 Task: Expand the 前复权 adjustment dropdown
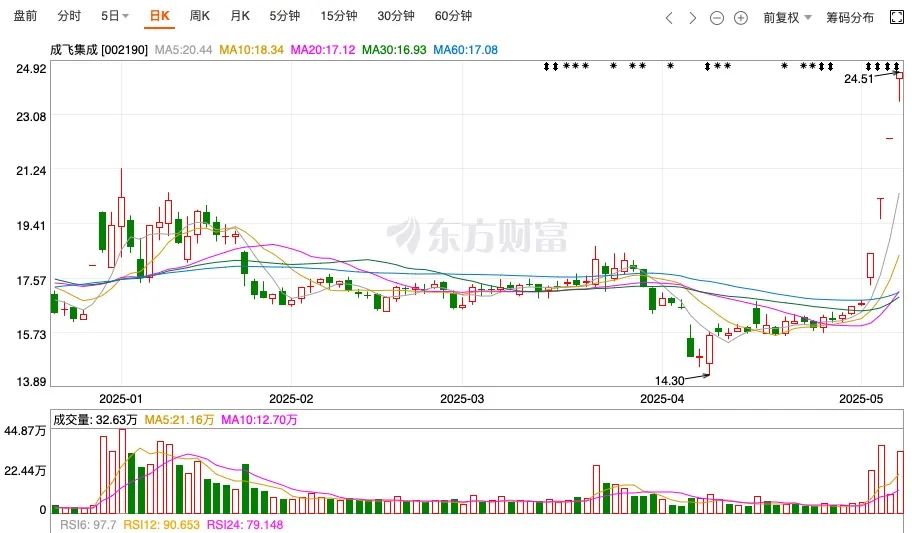(x=788, y=17)
